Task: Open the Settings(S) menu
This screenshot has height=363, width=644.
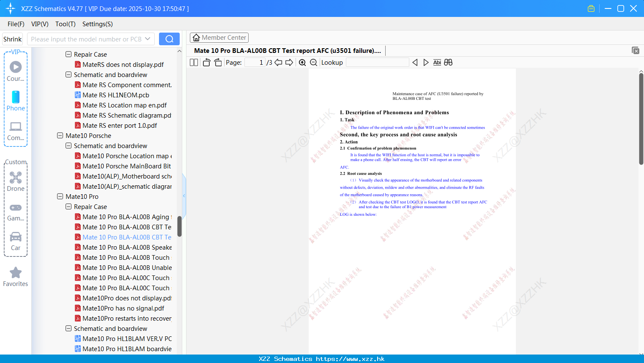Action: tap(97, 24)
